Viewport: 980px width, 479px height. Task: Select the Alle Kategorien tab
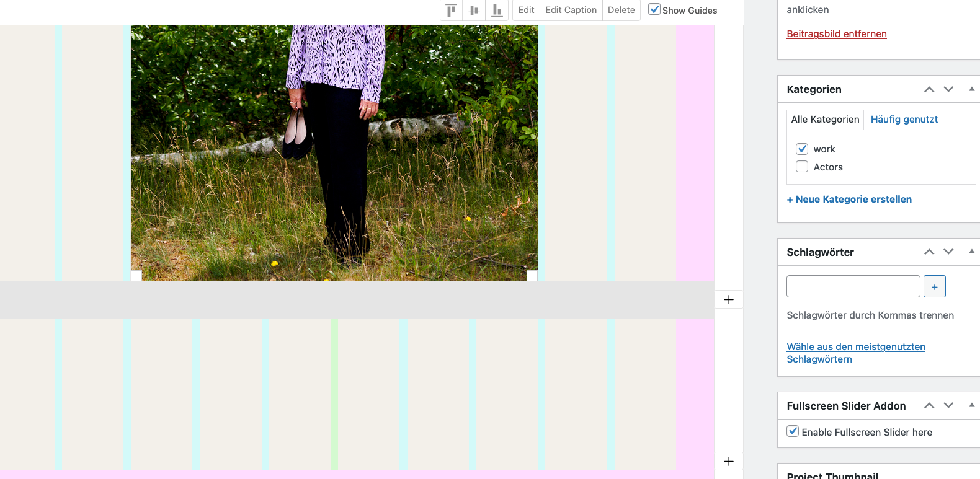[x=825, y=120]
